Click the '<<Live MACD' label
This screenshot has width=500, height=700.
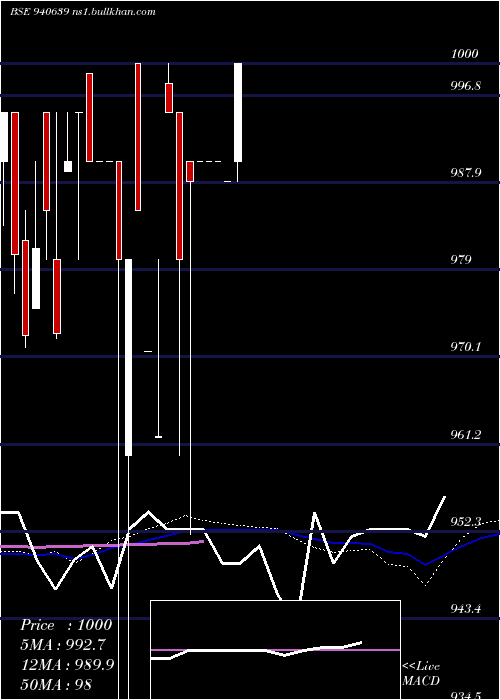point(421,673)
